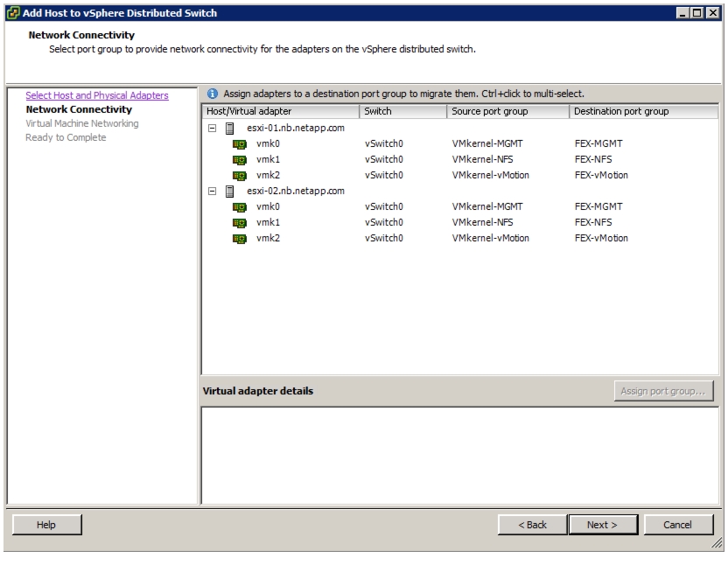The image size is (728, 572).
Task: Click FEX-vMotion destination for esxi-01 vmk2
Action: click(601, 175)
